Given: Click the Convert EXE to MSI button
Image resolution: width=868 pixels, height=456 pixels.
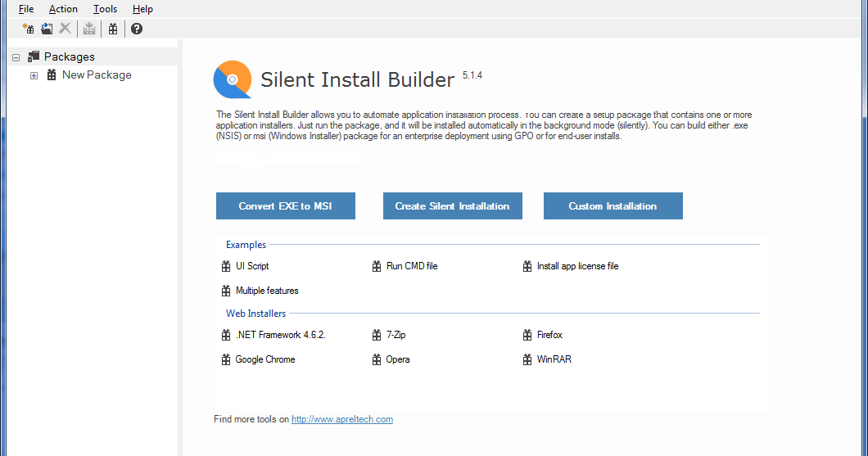Looking at the screenshot, I should tap(286, 205).
